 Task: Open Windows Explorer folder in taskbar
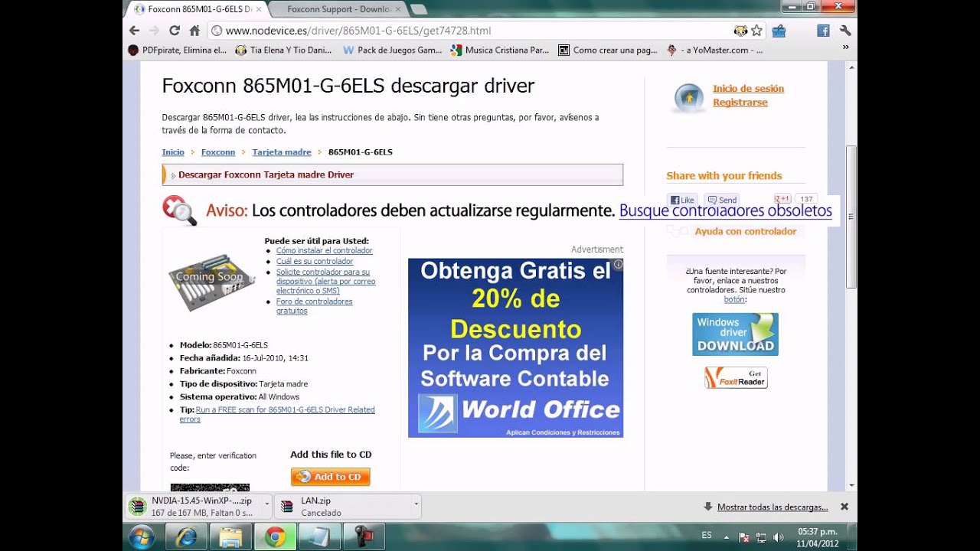point(230,537)
